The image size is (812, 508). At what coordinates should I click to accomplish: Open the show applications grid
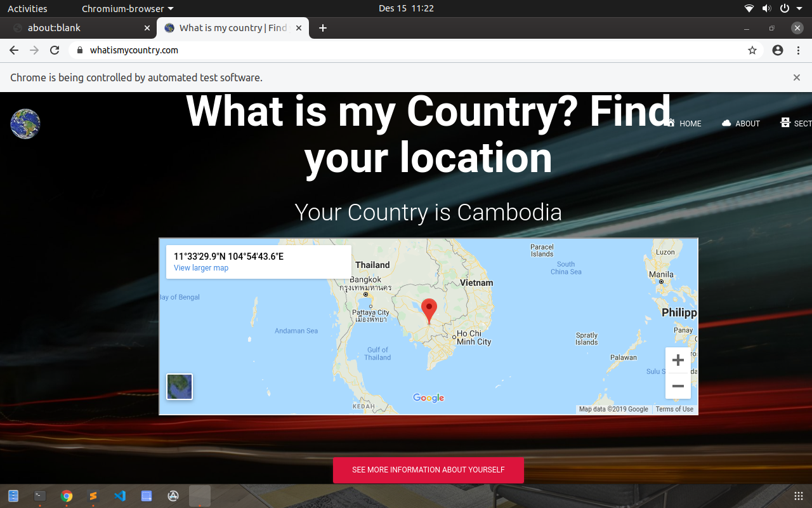click(799, 496)
